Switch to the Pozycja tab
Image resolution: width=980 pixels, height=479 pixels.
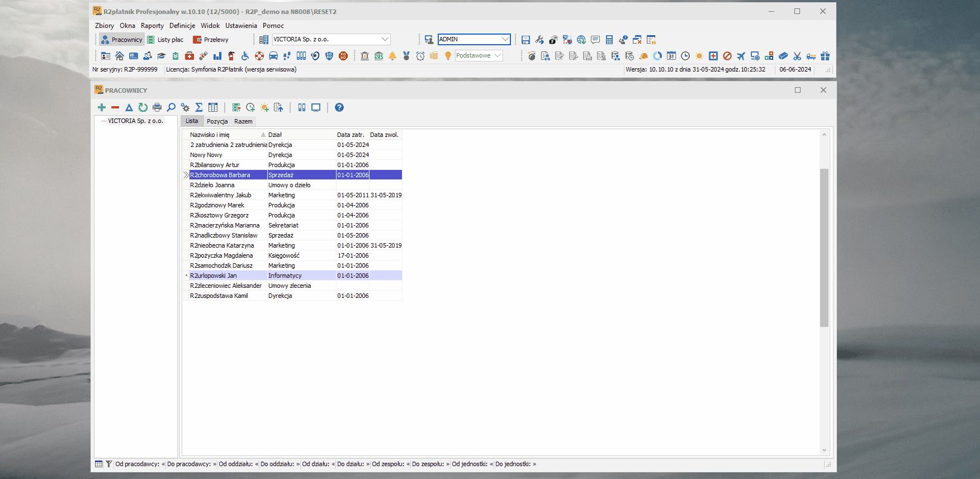(x=217, y=121)
